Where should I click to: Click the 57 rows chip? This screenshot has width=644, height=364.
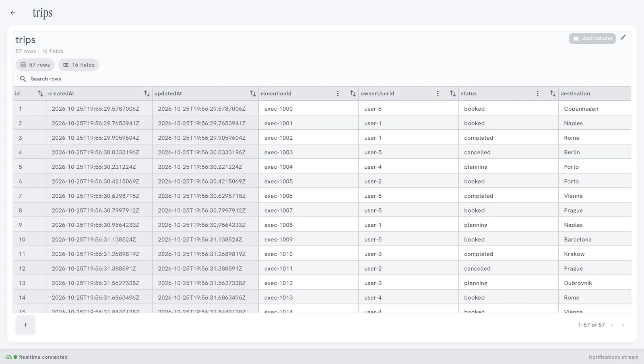pos(35,65)
